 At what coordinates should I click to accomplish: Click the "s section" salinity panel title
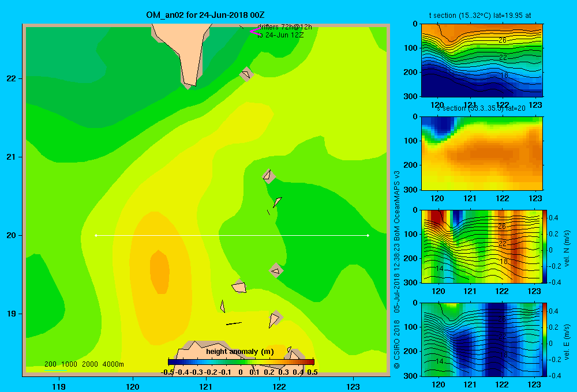481,108
